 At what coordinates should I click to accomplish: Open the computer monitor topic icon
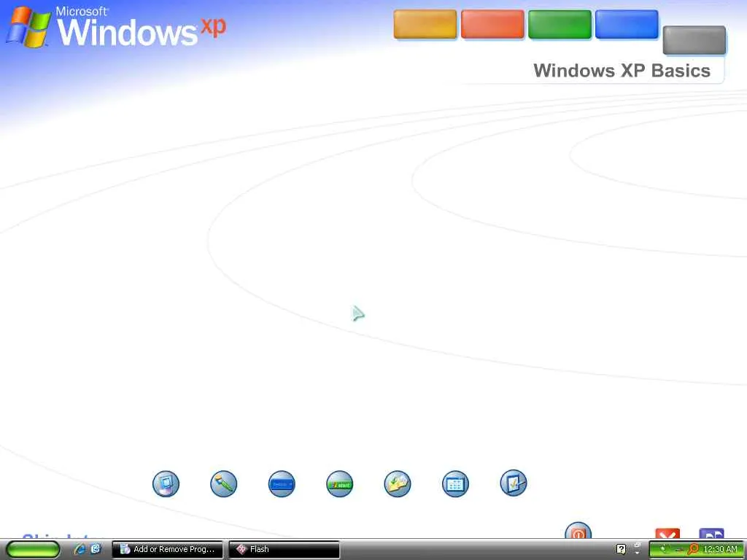click(x=166, y=484)
